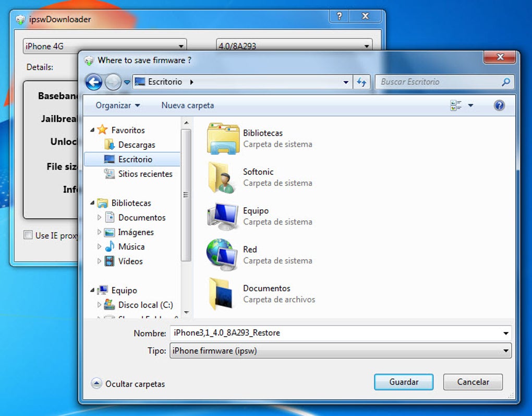Open the view options dropdown arrow
Screen dimensions: 532x416
click(470, 105)
